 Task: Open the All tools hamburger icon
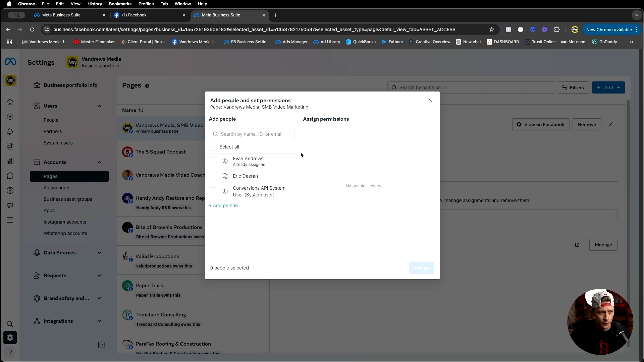pyautogui.click(x=10, y=220)
